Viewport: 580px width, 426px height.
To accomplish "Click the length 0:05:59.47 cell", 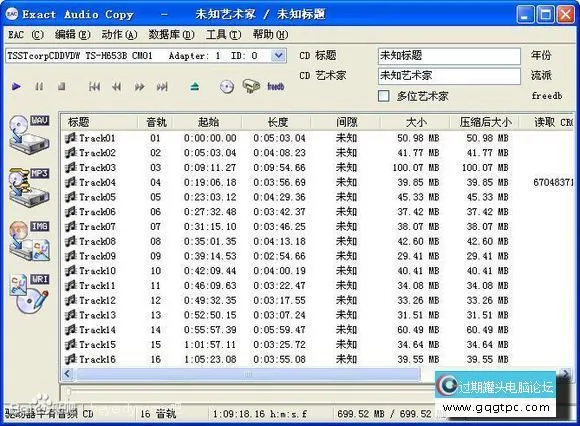I will [x=279, y=329].
